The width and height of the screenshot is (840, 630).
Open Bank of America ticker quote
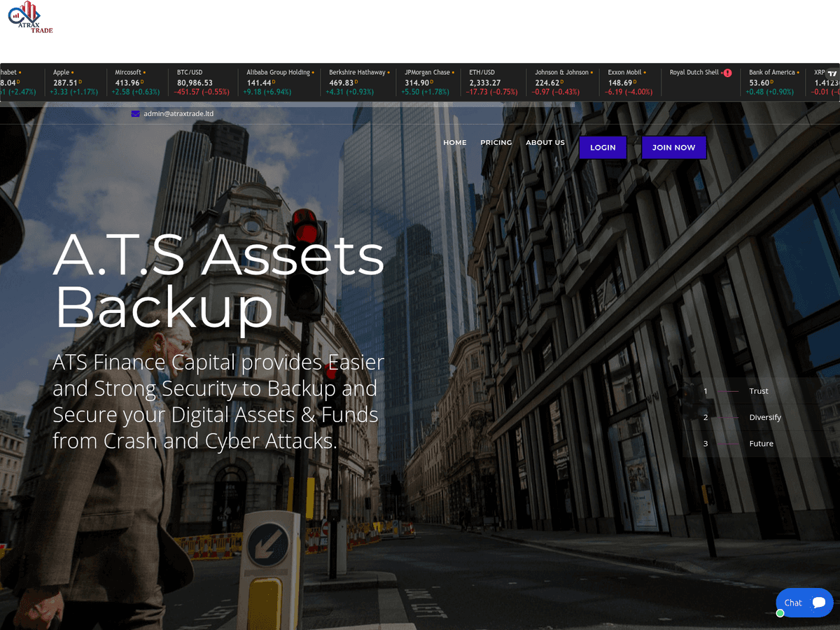coord(773,82)
